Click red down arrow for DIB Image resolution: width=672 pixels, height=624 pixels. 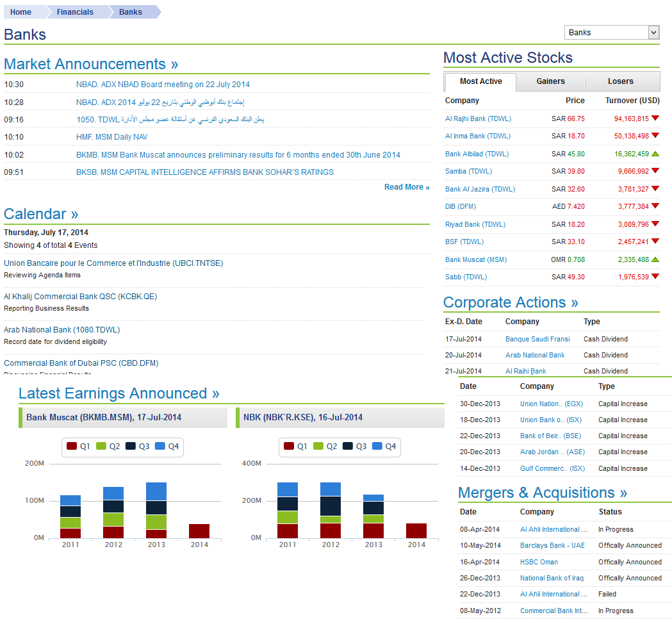click(x=655, y=206)
